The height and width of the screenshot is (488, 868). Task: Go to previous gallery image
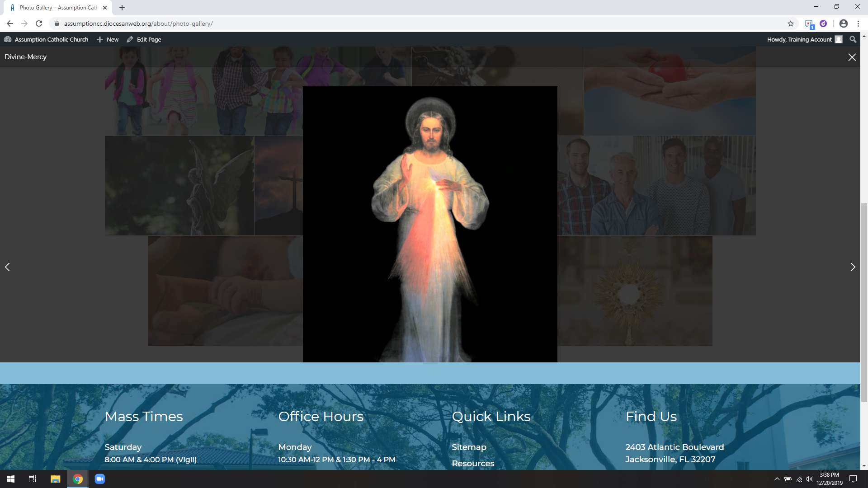(x=7, y=267)
